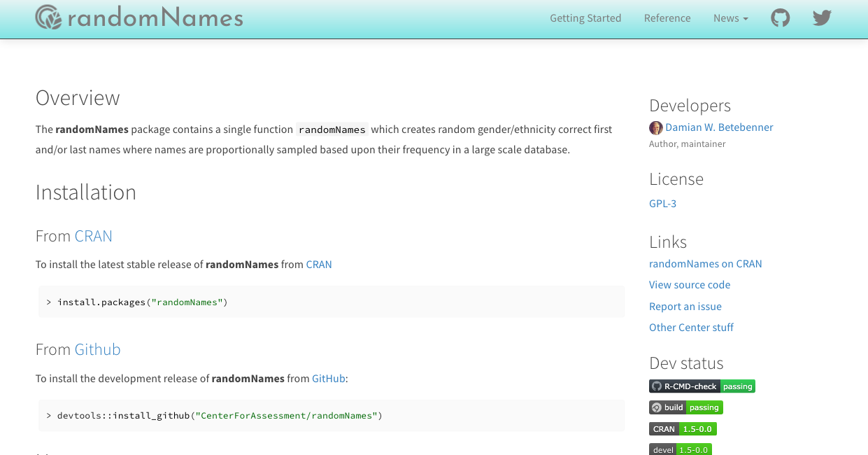Click the build passing badge
The width and height of the screenshot is (868, 455).
pyautogui.click(x=685, y=407)
